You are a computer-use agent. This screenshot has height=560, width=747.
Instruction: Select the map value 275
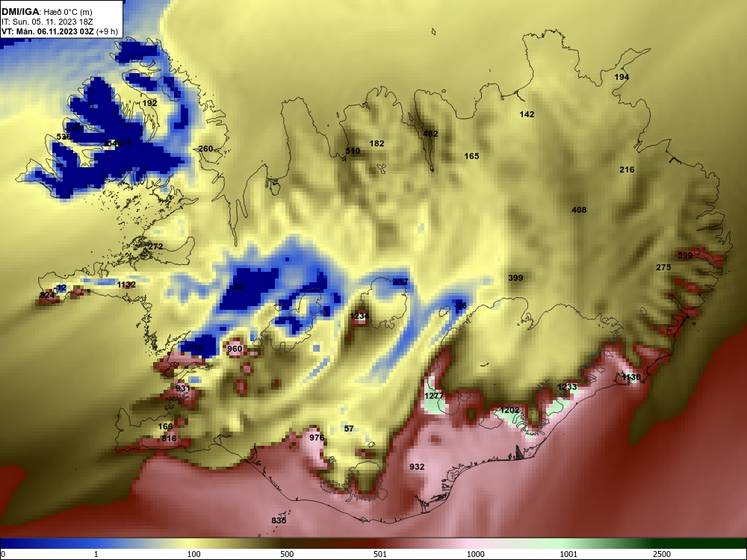(663, 267)
